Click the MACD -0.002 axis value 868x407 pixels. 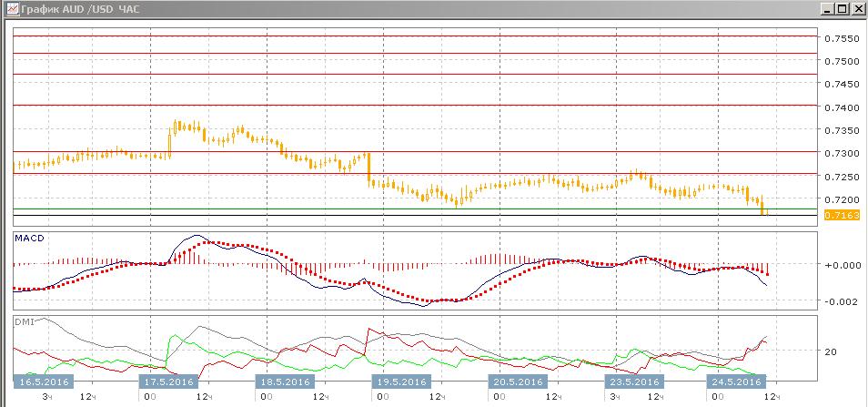843,301
